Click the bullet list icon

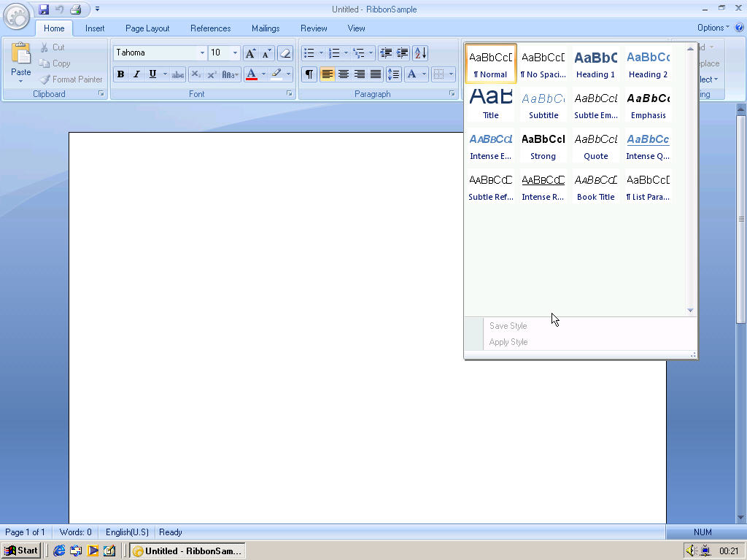[309, 53]
